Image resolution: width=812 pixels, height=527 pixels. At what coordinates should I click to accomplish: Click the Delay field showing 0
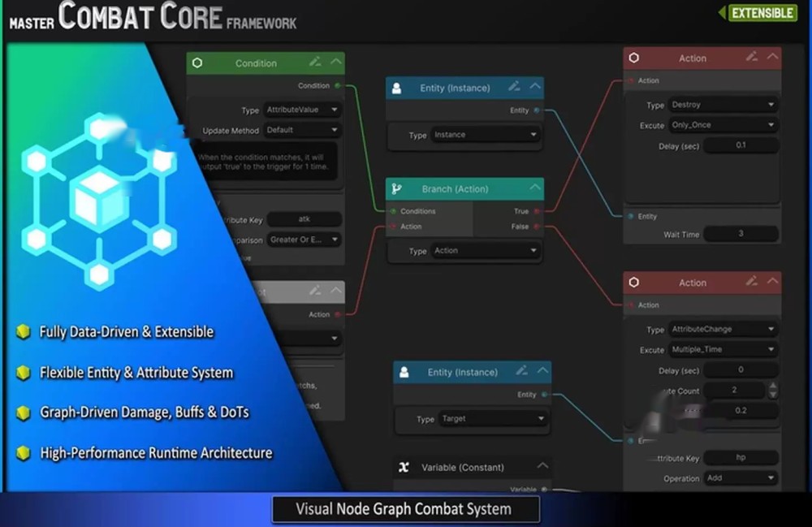coord(741,369)
